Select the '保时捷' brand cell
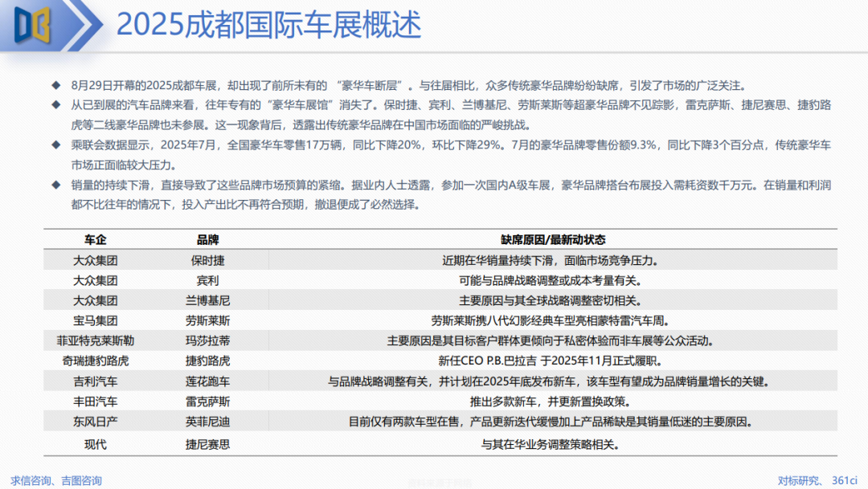 (207, 260)
